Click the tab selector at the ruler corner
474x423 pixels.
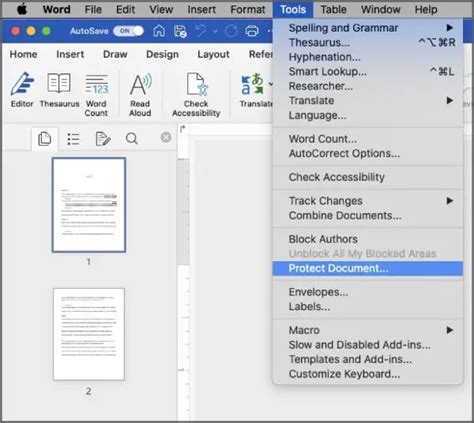182,129
